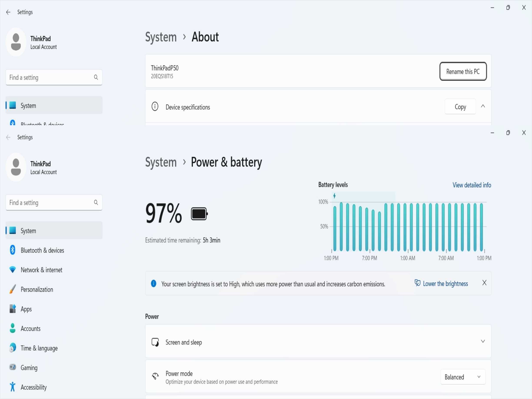The width and height of the screenshot is (532, 399).
Task: Click the battery icon next to 97%
Action: pos(199,214)
